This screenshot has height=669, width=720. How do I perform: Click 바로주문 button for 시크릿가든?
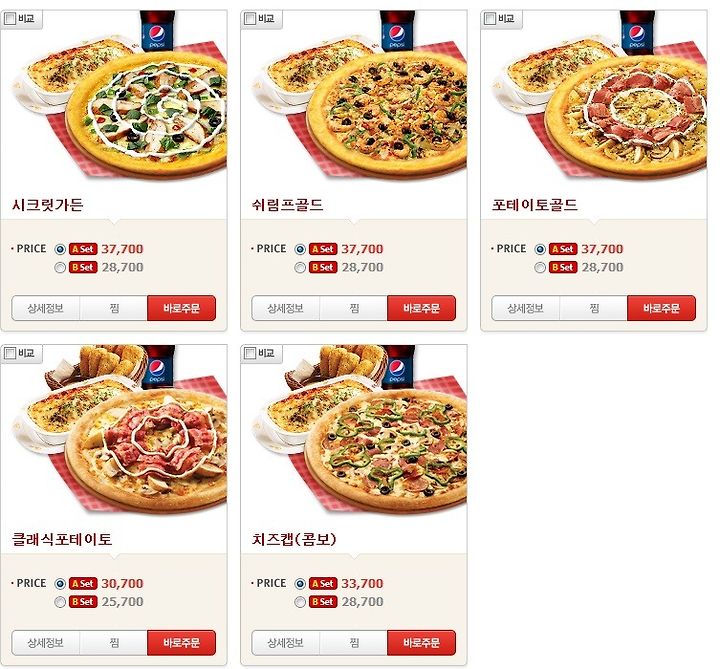pos(181,308)
